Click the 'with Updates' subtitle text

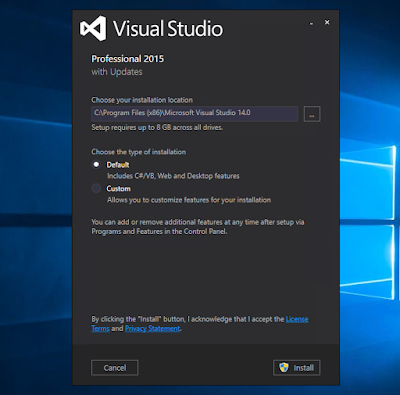[117, 72]
